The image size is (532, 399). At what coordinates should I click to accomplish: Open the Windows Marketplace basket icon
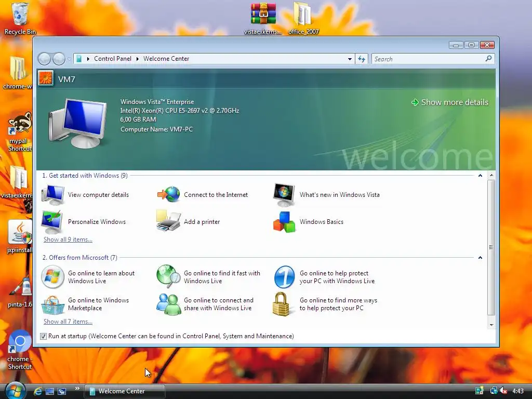tap(52, 304)
